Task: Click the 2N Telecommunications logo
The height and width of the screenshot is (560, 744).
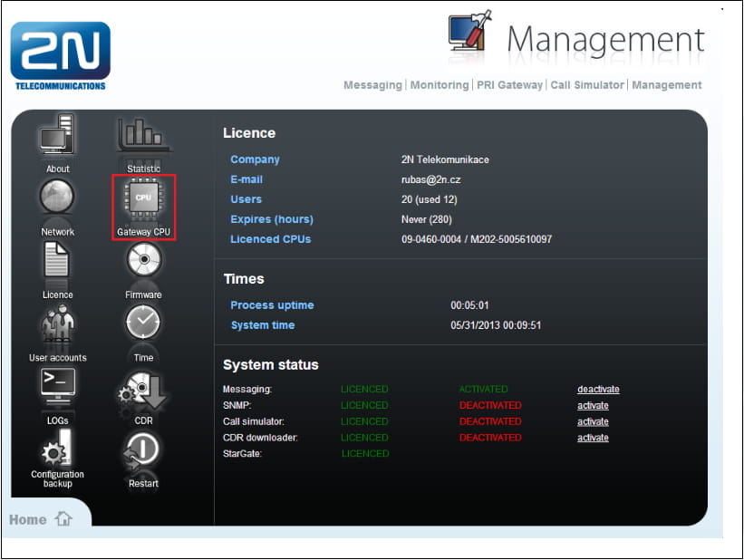Action: click(x=60, y=56)
